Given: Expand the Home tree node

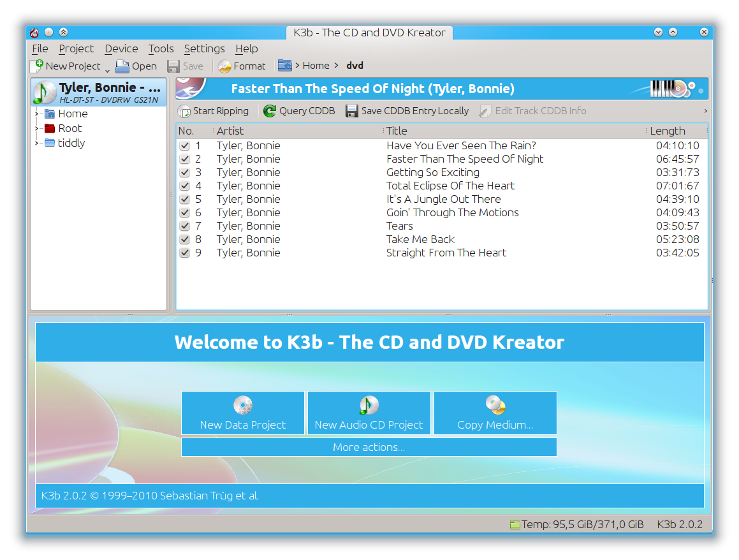Looking at the screenshot, I should (x=36, y=114).
